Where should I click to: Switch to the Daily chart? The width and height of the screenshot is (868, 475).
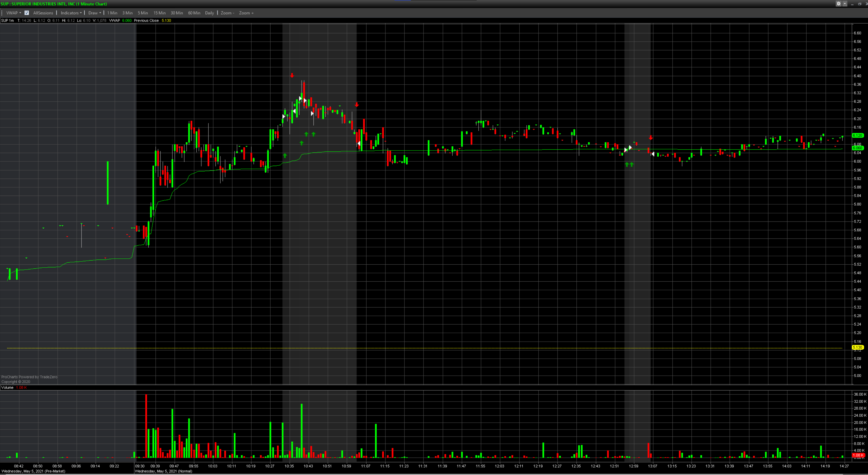pyautogui.click(x=209, y=13)
